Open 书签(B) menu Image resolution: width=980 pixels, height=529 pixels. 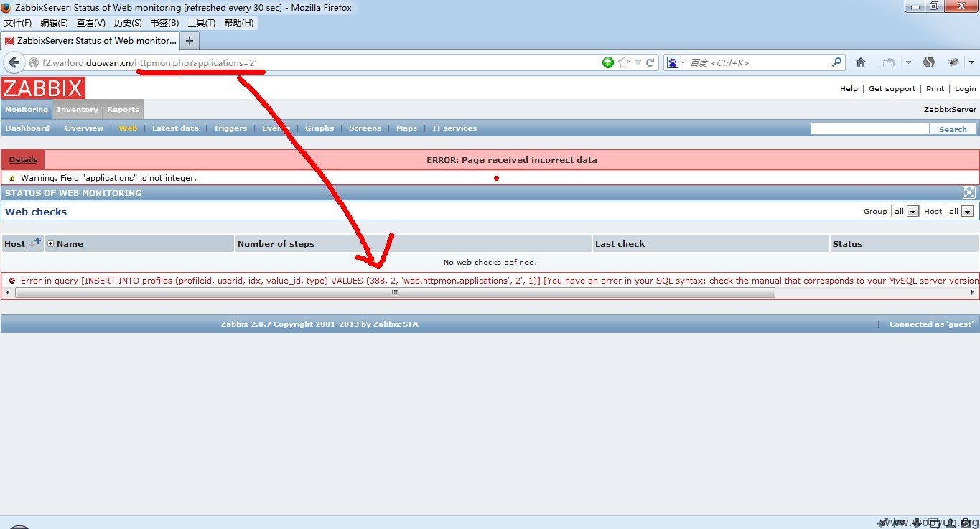[164, 23]
